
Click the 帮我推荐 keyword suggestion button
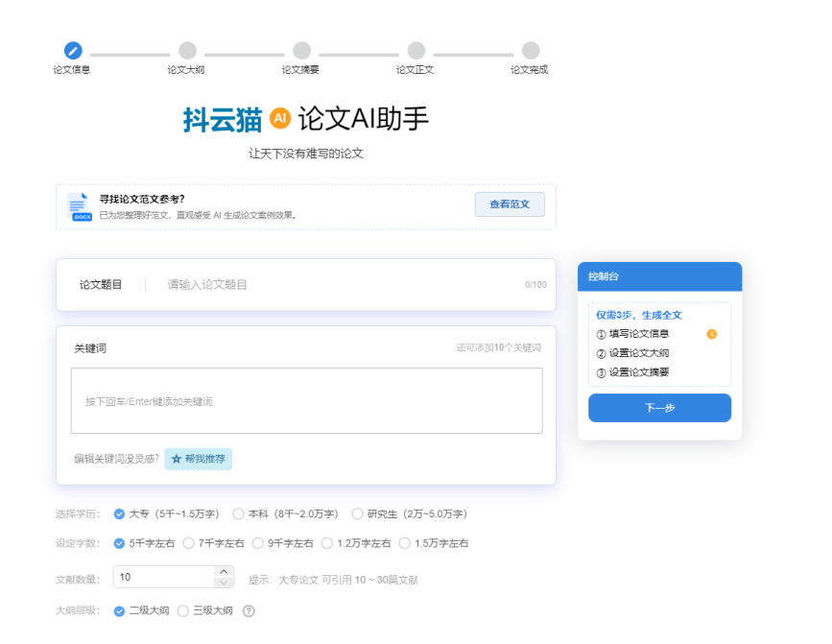click(198, 459)
